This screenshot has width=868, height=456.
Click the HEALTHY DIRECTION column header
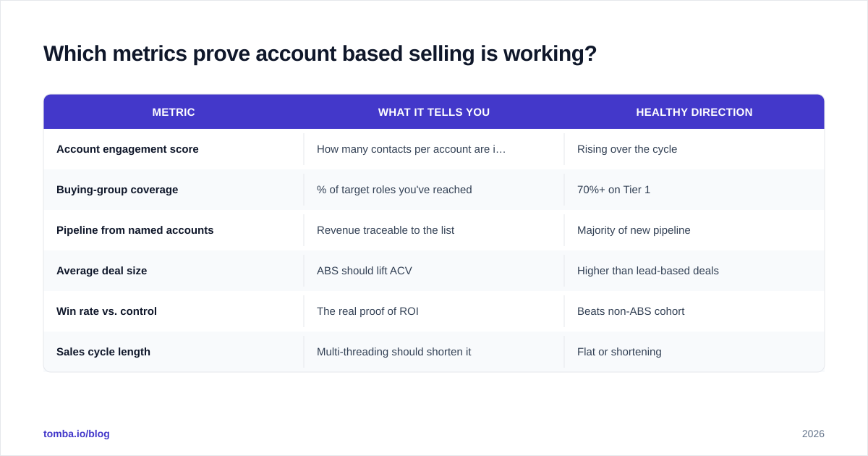(694, 112)
